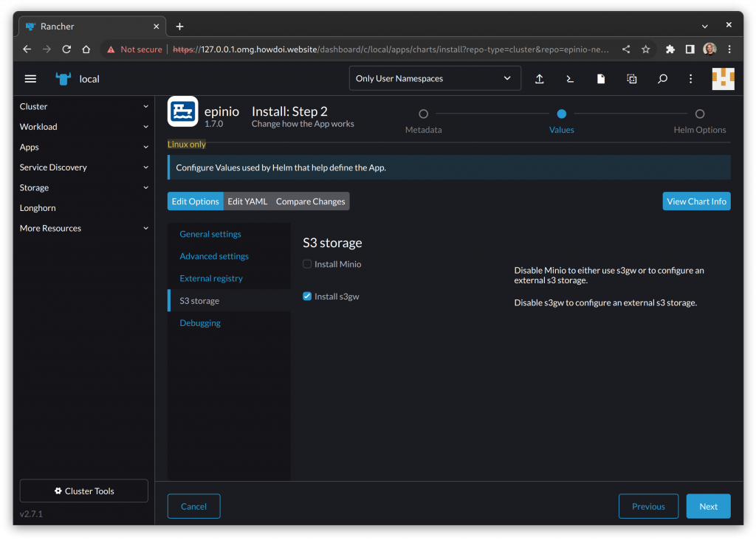756x540 pixels.
Task: Click the user avatar in header
Action: pos(723,79)
